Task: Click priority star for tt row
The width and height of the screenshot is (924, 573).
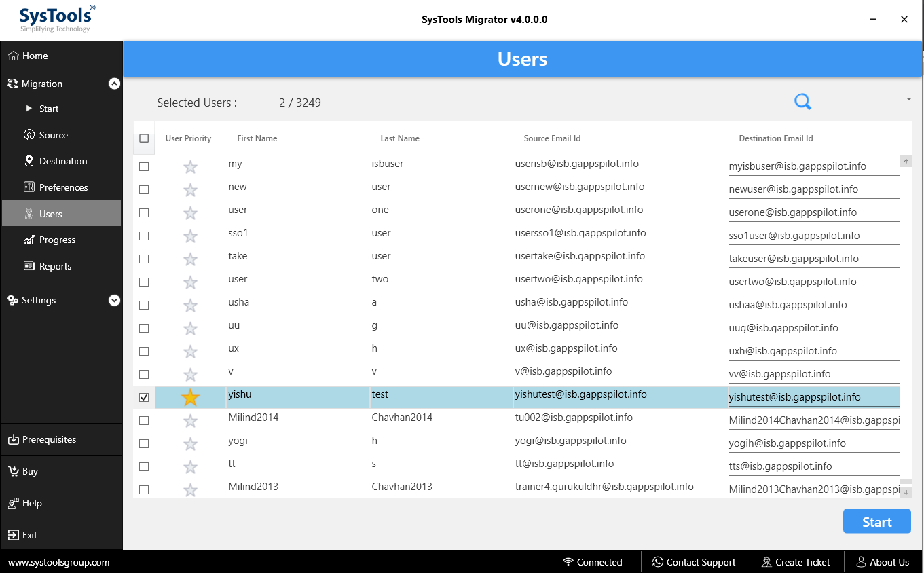Action: 191,467
